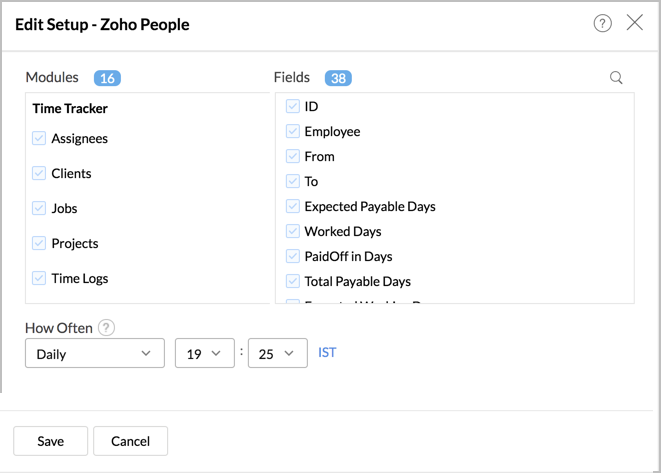Screen dimensions: 661x473
Task: Toggle the ID field checkbox
Action: (x=293, y=106)
